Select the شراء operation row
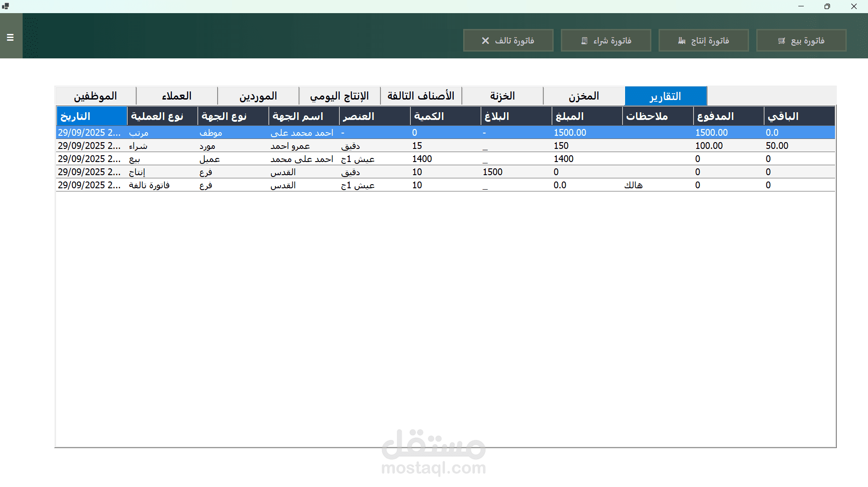Screen dimensions: 868x487 446,146
